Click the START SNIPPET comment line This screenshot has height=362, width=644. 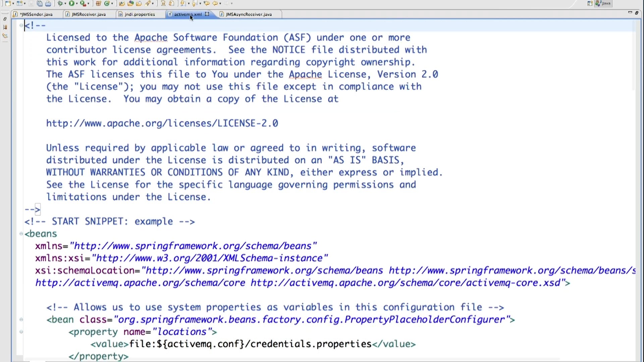[110, 222]
